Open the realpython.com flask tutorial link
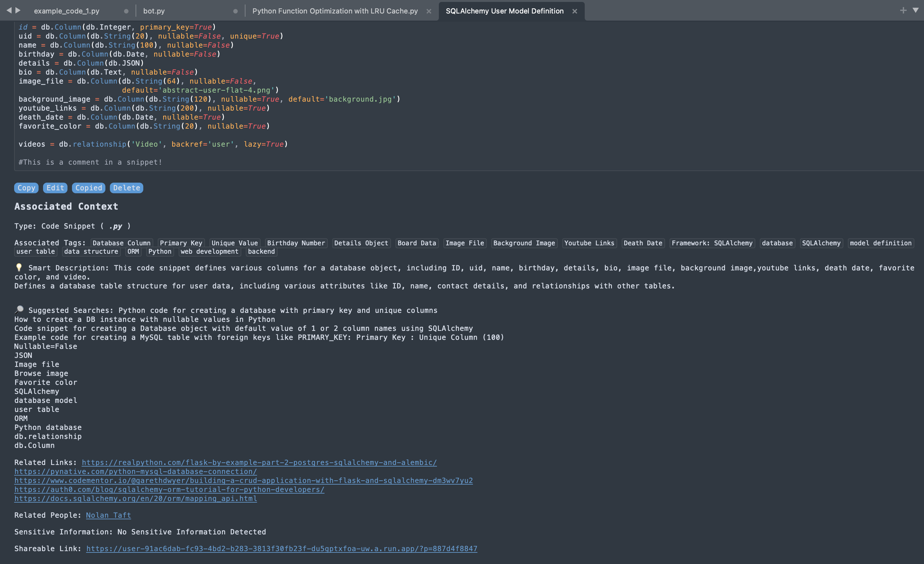Screen dimensions: 924x564 coord(259,462)
